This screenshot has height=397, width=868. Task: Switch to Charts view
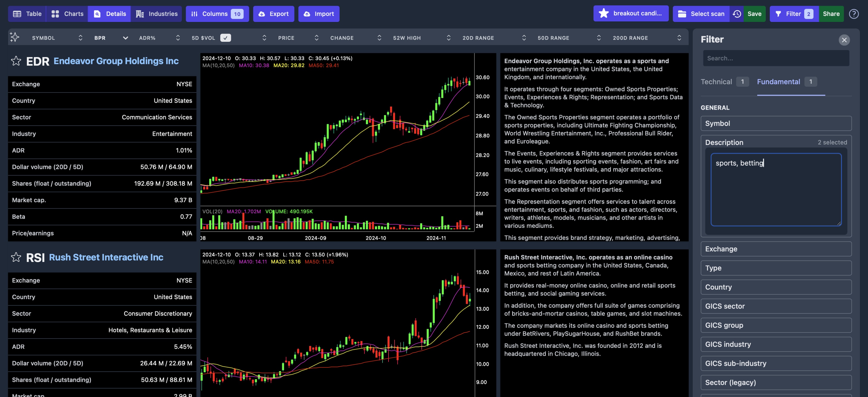click(67, 14)
